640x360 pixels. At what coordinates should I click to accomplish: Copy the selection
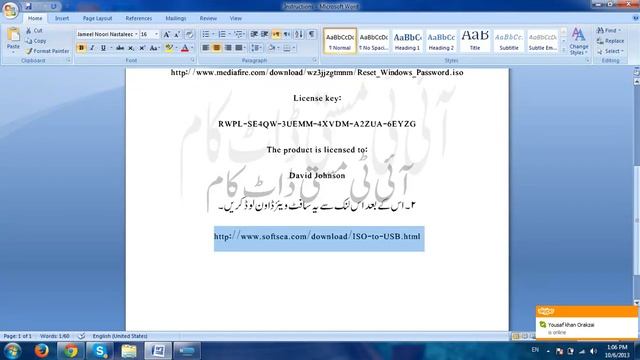click(36, 41)
